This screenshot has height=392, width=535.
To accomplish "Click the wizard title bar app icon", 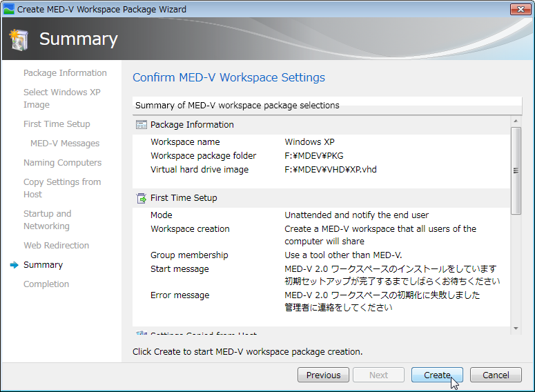I will tap(8, 9).
